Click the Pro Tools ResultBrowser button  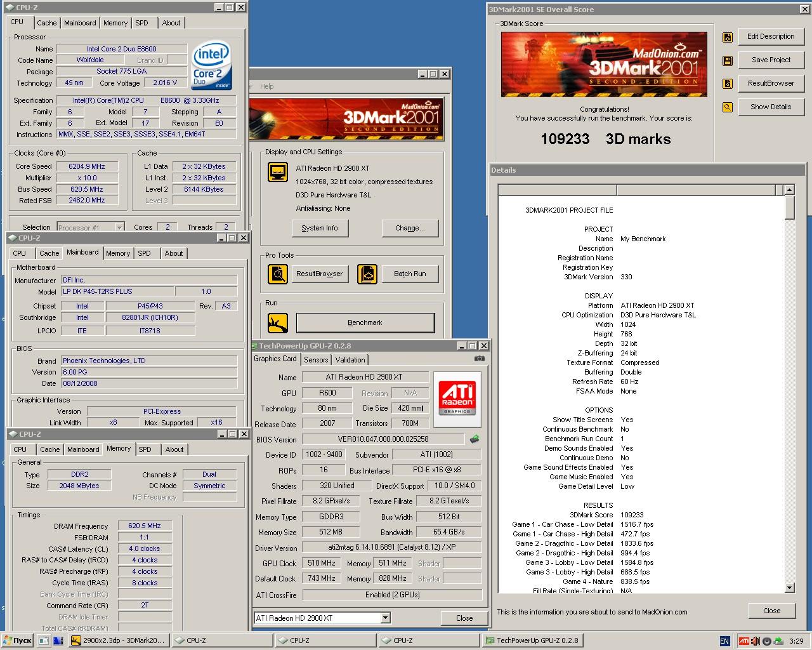click(x=319, y=274)
